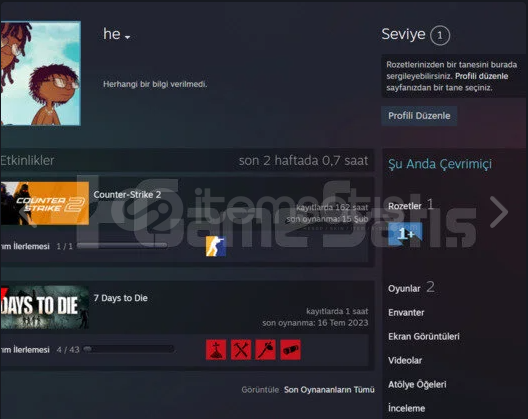
Task: Select the red grave achievement icon
Action: point(216,350)
